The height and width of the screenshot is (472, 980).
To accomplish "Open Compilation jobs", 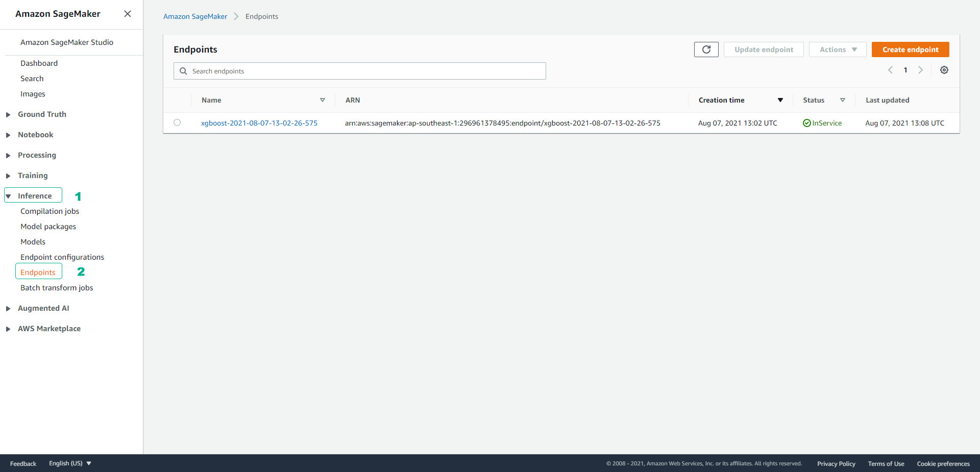I will [x=50, y=211].
